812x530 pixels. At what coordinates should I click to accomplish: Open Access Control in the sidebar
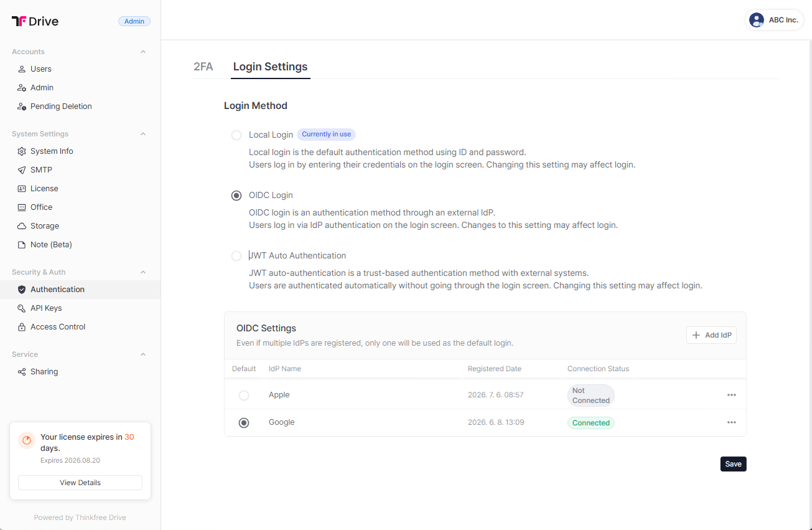pyautogui.click(x=80, y=327)
